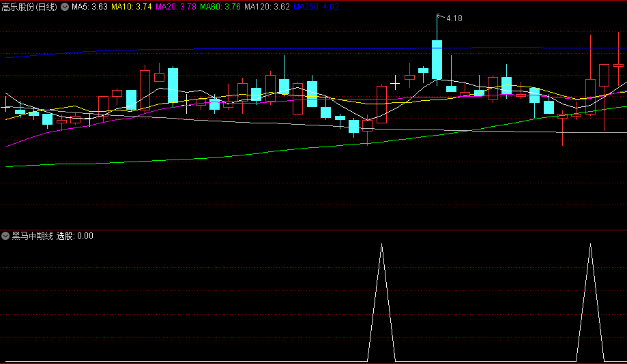Image resolution: width=627 pixels, height=364 pixels.
Task: Click the 选股: 0.00 value label
Action: 75,236
